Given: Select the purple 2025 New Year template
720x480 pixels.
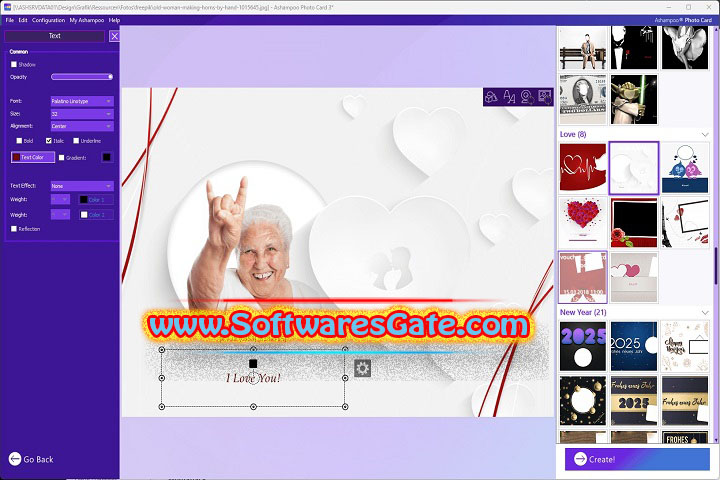Looking at the screenshot, I should click(x=583, y=346).
